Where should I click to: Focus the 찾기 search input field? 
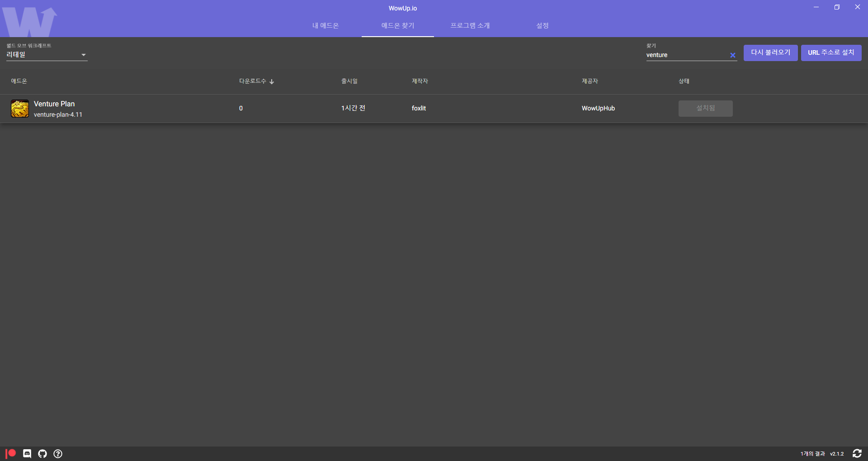[x=685, y=55]
